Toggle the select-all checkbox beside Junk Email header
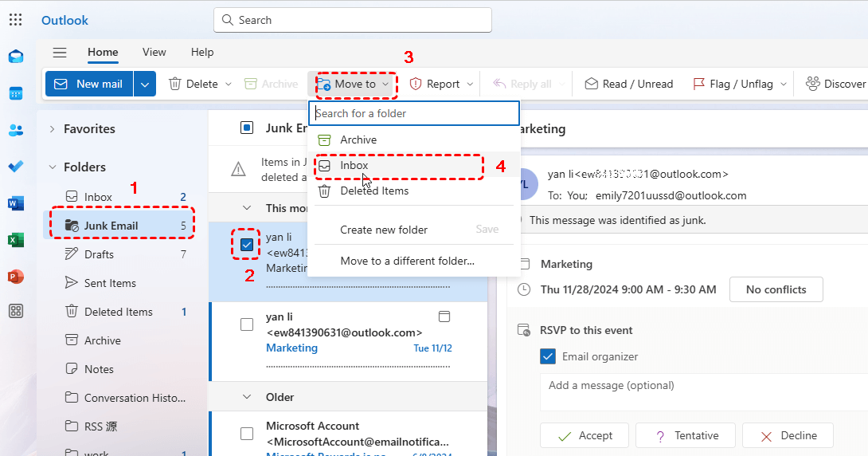 (247, 128)
